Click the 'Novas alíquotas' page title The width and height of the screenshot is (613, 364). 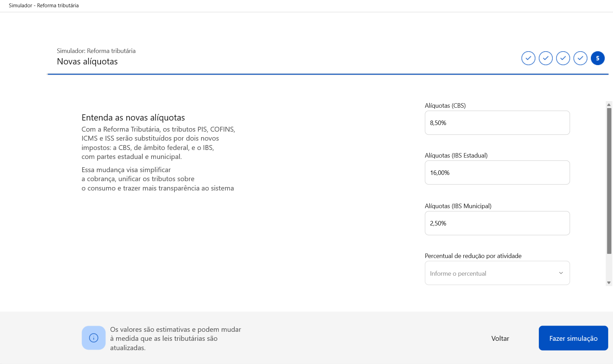(87, 61)
